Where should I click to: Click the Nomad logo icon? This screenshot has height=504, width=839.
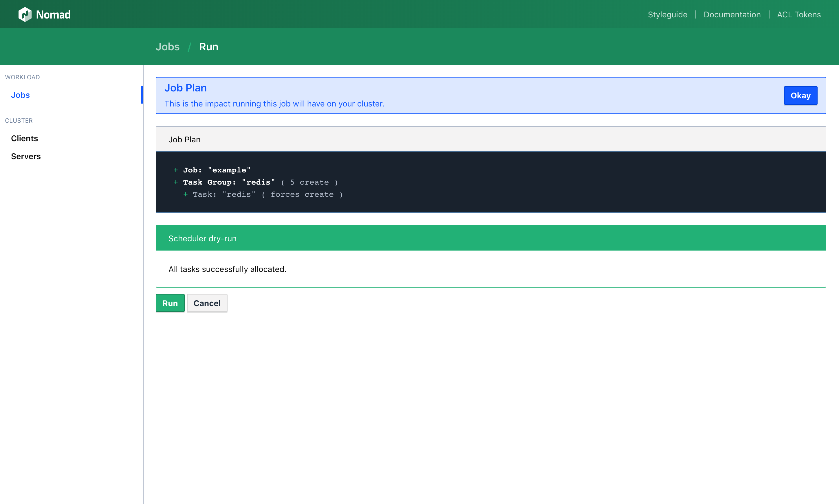(x=25, y=14)
